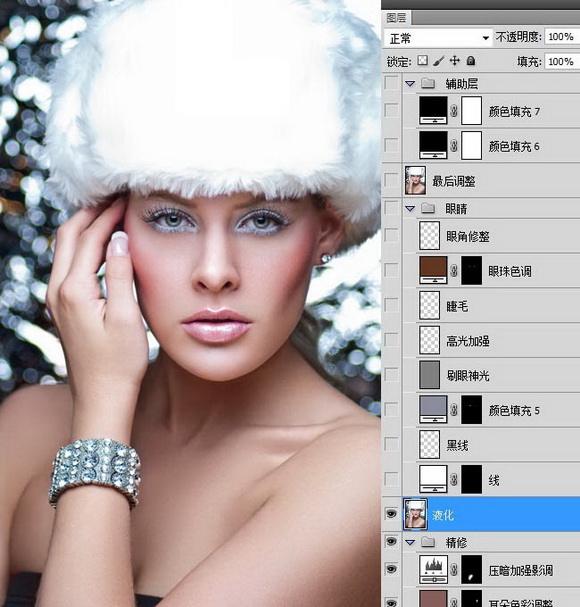580x607 pixels.
Task: Click the brown 眼珠色调 color fill swatch
Action: point(433,270)
